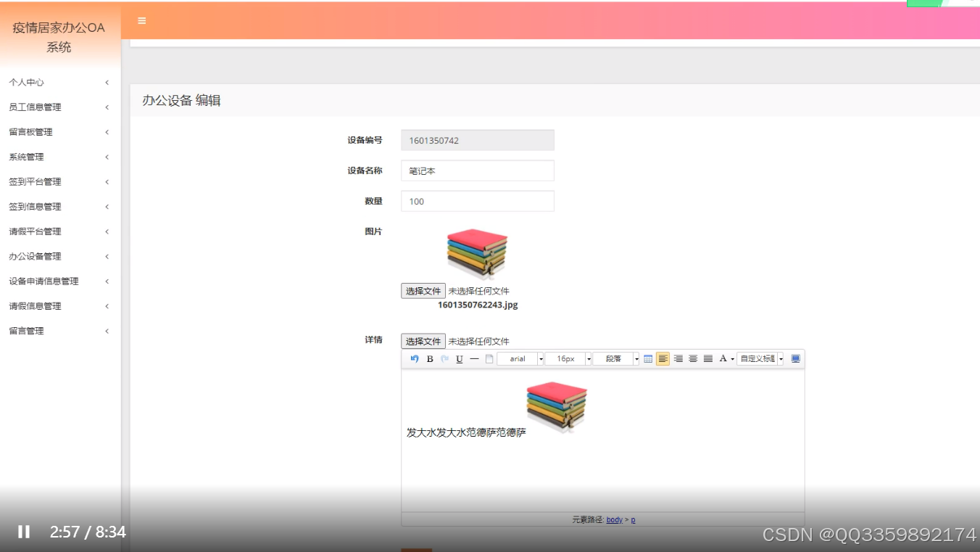Open the 签到平台管理 sidebar item

[60, 182]
